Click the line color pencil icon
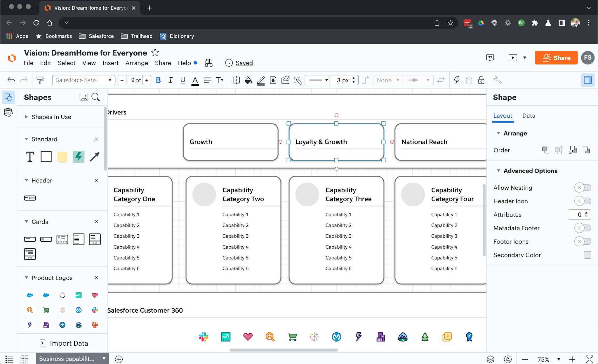Viewport: 598px width, 364px height. coord(261,81)
